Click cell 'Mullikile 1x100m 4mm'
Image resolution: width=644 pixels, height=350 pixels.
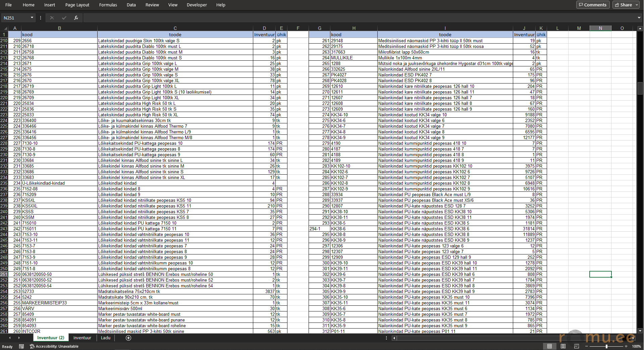445,58
